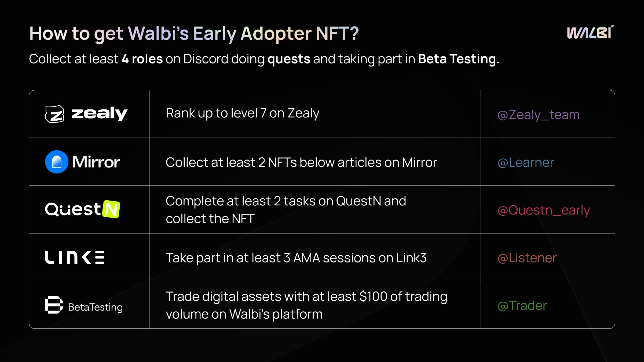644x362 pixels.
Task: Click the BetaTesting B icon
Action: tap(54, 305)
